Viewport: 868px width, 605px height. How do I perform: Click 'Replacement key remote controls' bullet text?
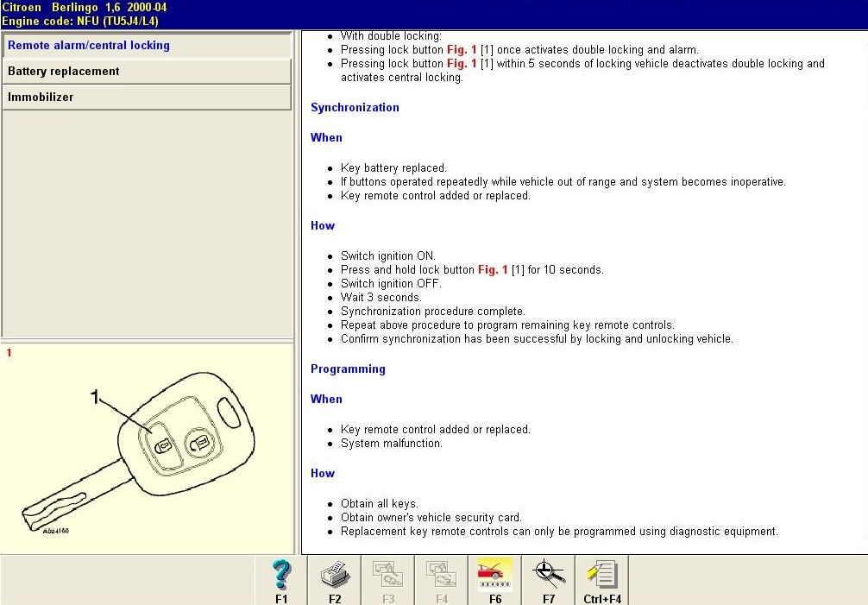pyautogui.click(x=559, y=532)
